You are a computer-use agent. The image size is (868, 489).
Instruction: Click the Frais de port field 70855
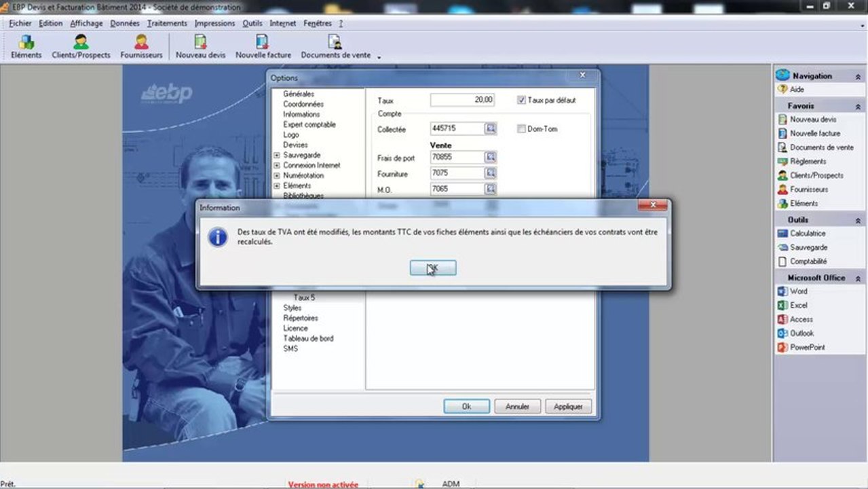coord(457,157)
